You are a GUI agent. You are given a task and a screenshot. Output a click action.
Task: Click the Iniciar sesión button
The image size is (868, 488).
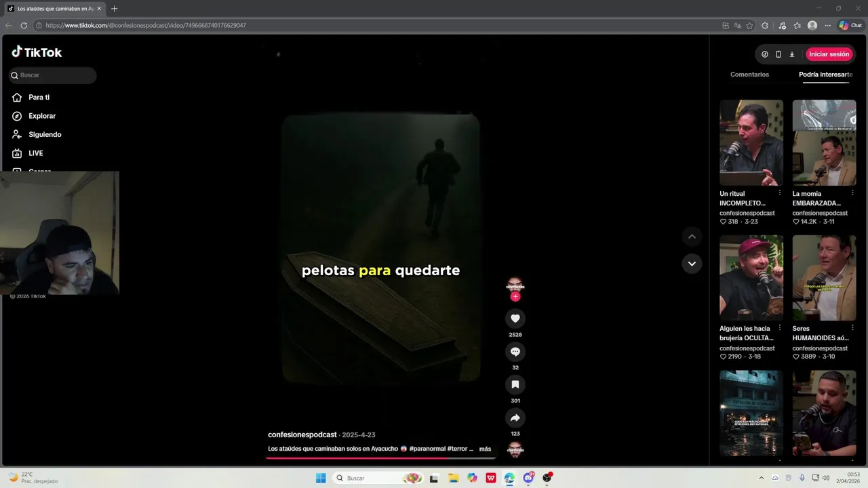(x=829, y=54)
